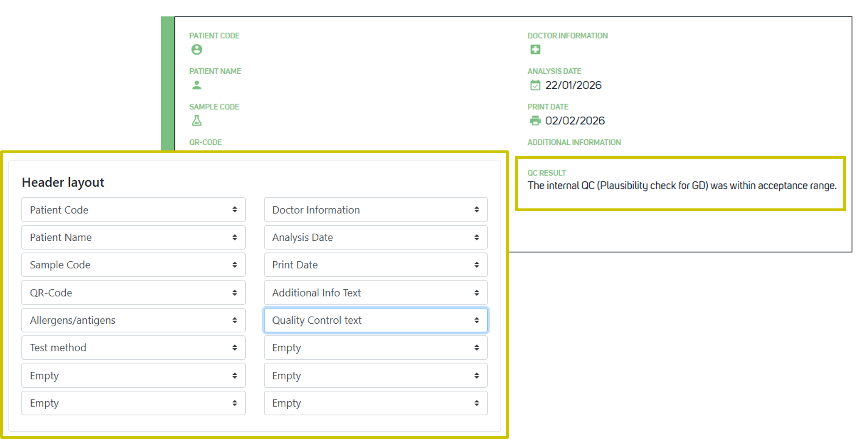Viewport: 868px width, 439px height.
Task: Click the QC result text in report preview
Action: (682, 186)
